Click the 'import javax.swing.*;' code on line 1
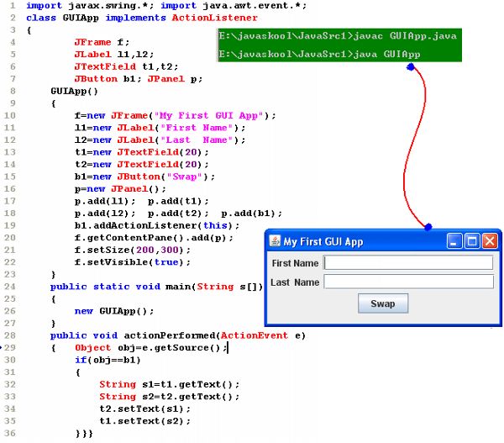 (91, 6)
